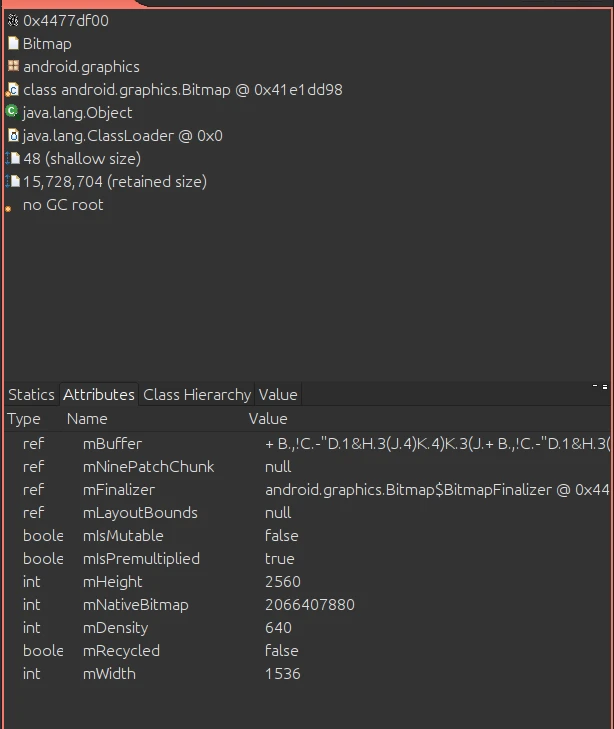
Task: Click the retained size icon
Action: click(13, 181)
